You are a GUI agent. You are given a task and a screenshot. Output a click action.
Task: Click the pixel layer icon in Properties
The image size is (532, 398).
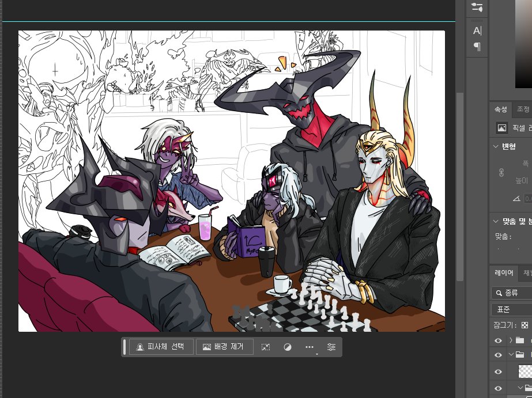pos(502,128)
